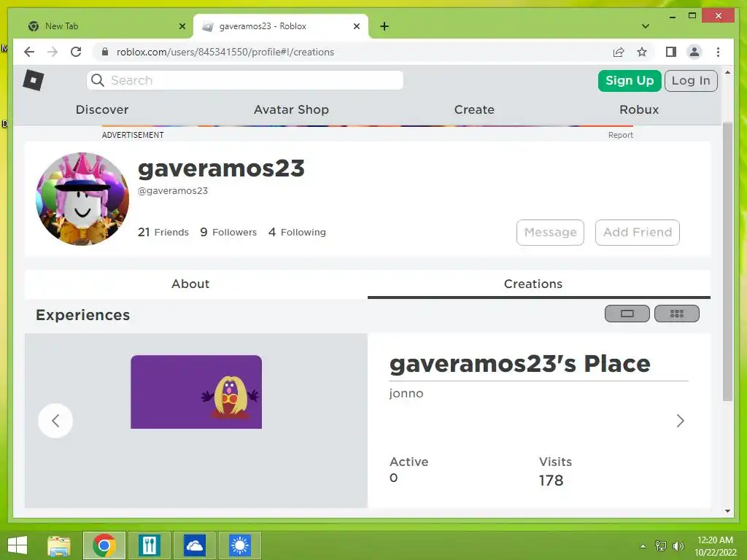The image size is (747, 560).
Task: Click the green Sign Up button
Action: [630, 80]
